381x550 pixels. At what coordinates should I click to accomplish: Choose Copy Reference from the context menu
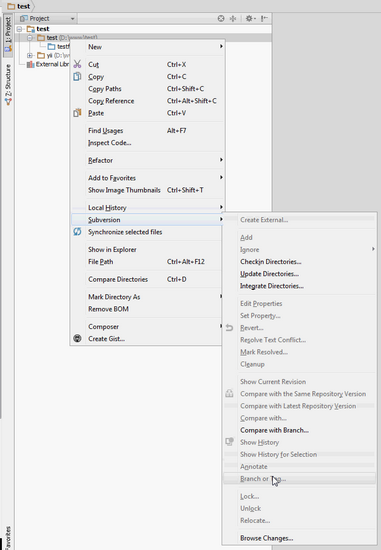tap(111, 101)
